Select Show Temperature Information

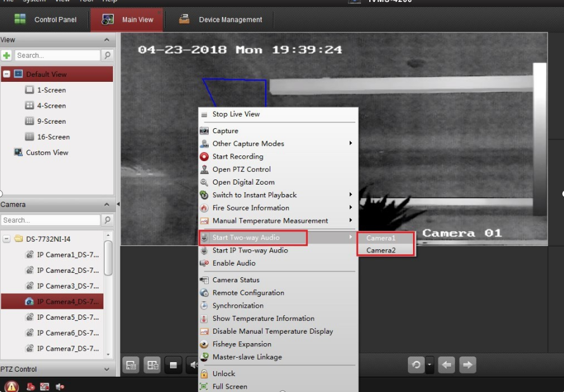(x=278, y=318)
